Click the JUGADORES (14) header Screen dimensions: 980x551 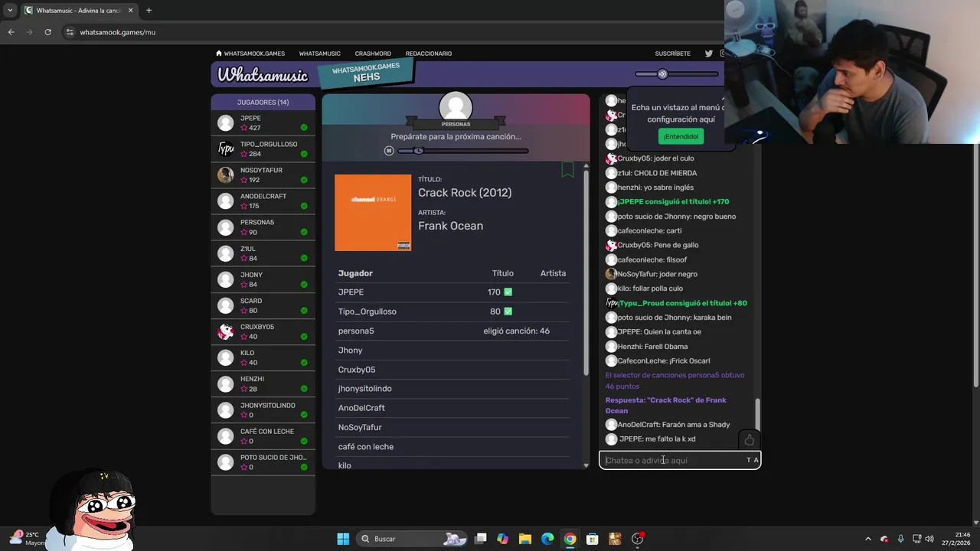(263, 102)
